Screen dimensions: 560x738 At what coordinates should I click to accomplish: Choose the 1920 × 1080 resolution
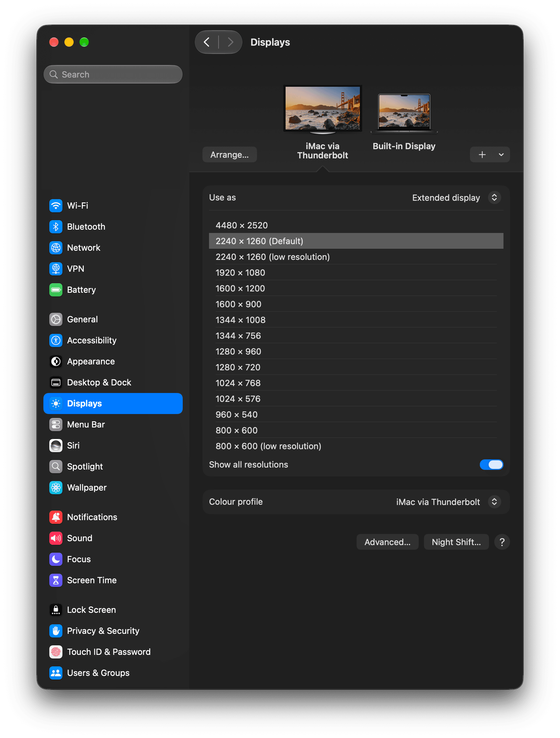(356, 273)
